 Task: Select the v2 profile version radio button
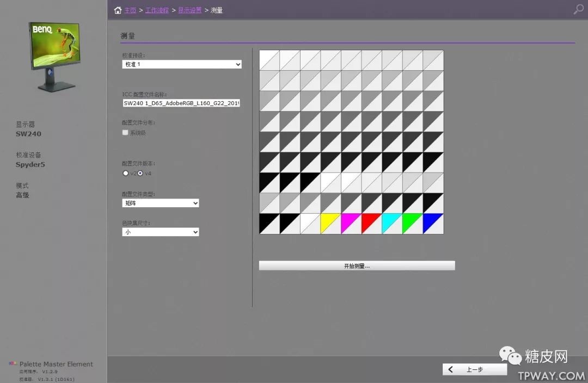126,173
